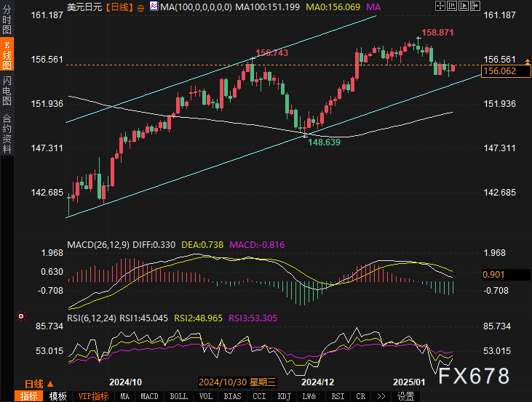Open the crosshair cursor tool icon

coord(440,6)
